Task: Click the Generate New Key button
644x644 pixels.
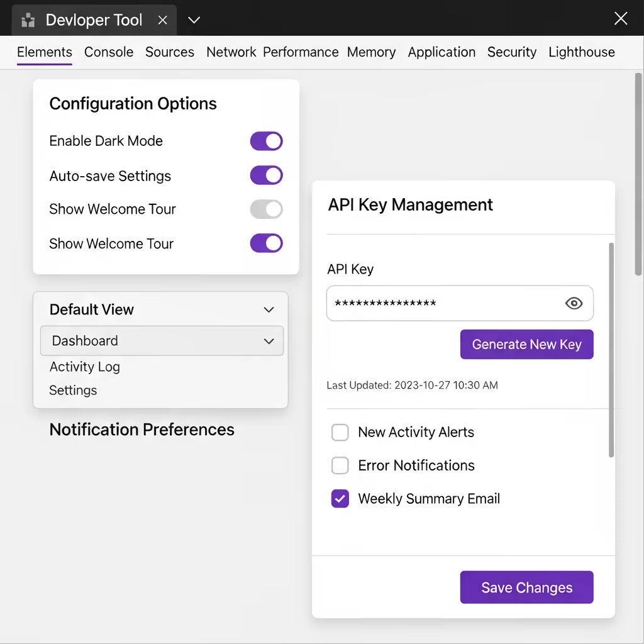Action: coord(526,345)
